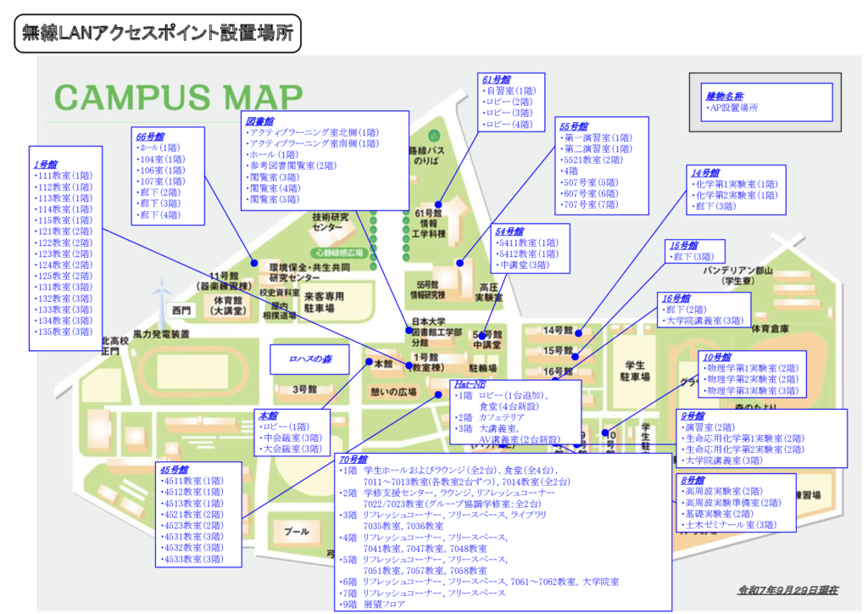Screen dimensions: 868x614
Task: Click the blue dot above 環境保全・共生共同研究センター
Action: (x=253, y=261)
